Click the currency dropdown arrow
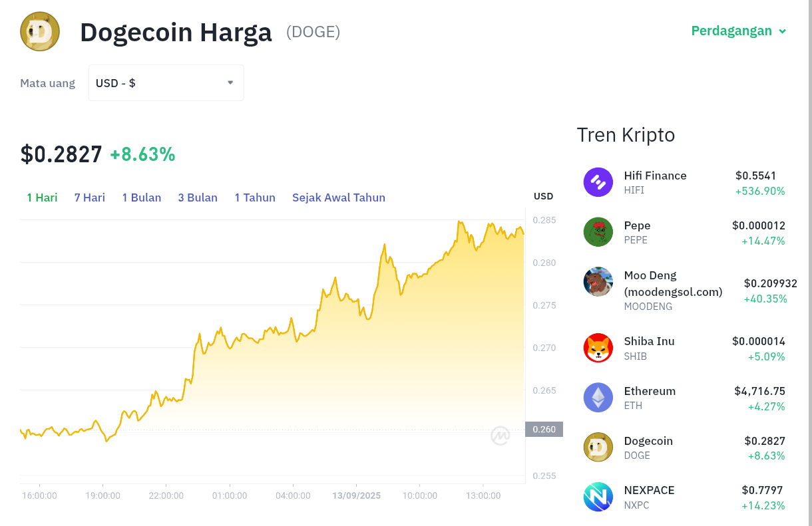This screenshot has height=526, width=812. pyautogui.click(x=230, y=82)
